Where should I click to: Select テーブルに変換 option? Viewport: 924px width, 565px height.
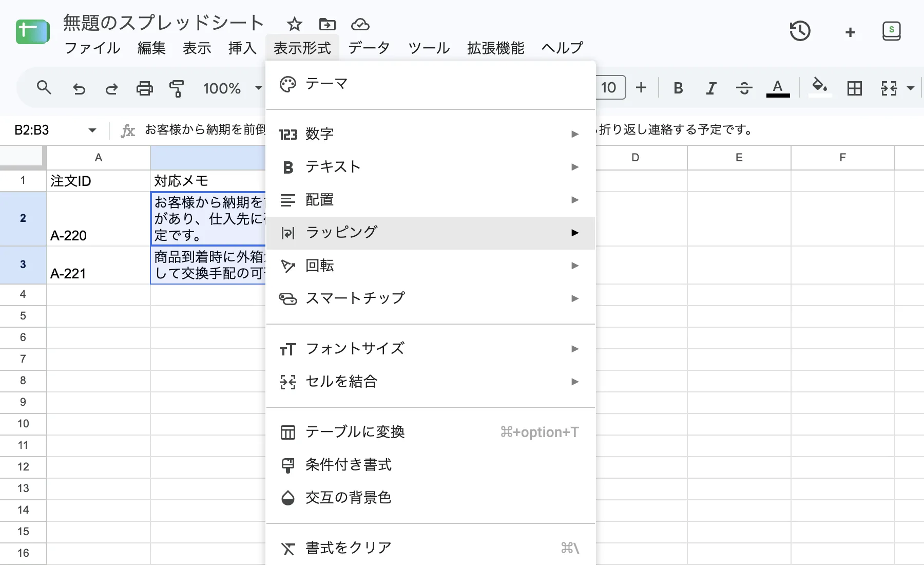pyautogui.click(x=430, y=432)
